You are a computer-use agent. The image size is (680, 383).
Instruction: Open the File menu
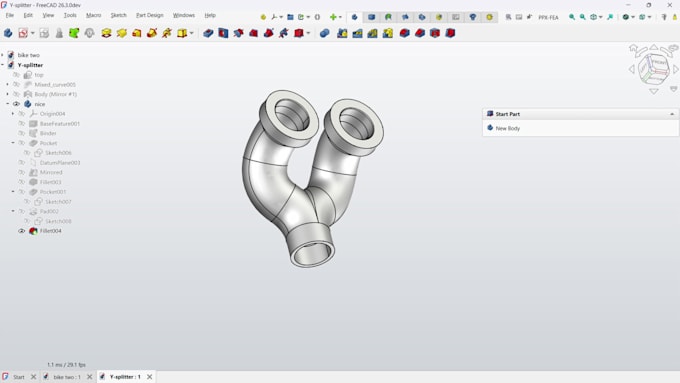[x=10, y=15]
